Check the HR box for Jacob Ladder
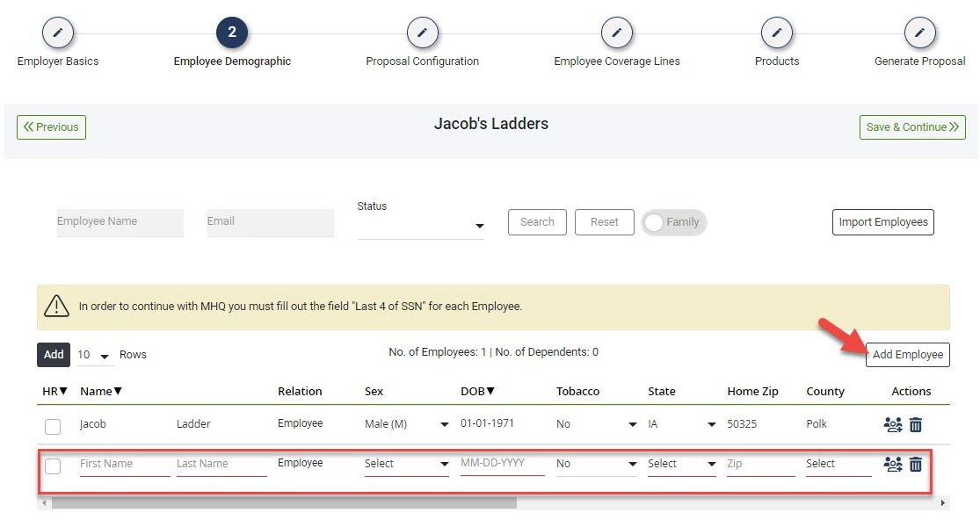Image resolution: width=980 pixels, height=520 pixels. point(53,426)
